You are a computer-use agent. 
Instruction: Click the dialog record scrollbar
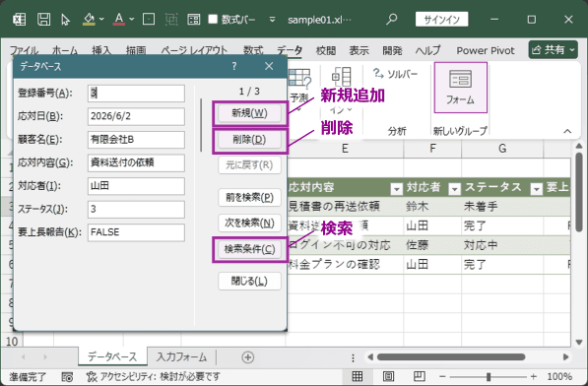[201, 125]
